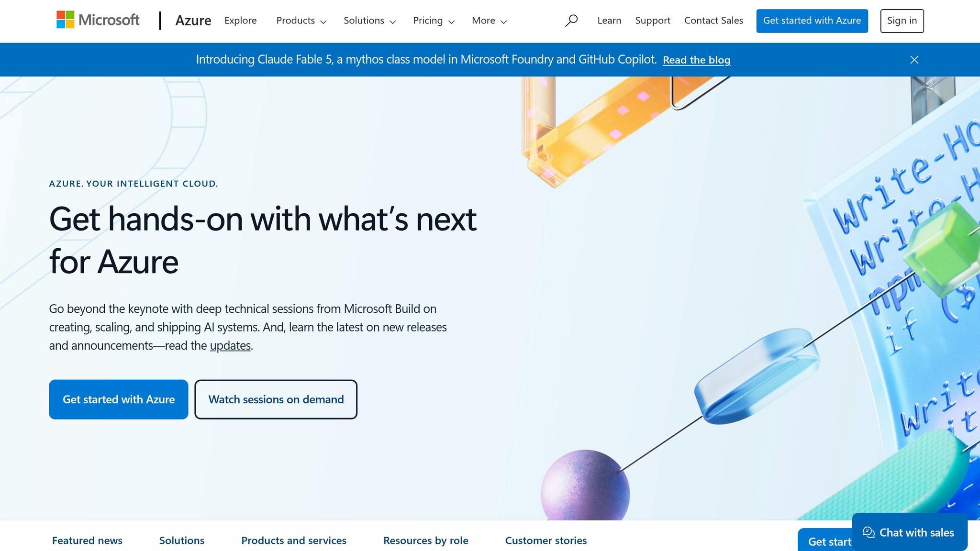
Task: Open the Explore nav item
Action: (x=240, y=21)
